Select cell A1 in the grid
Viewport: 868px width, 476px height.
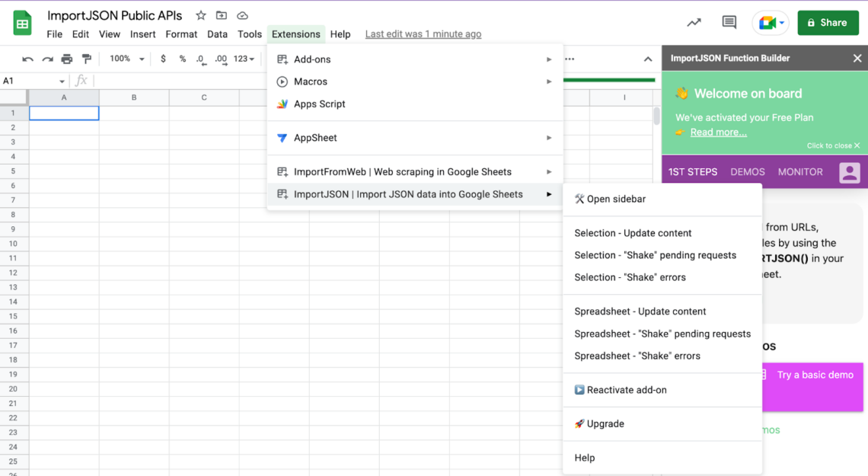(x=64, y=113)
